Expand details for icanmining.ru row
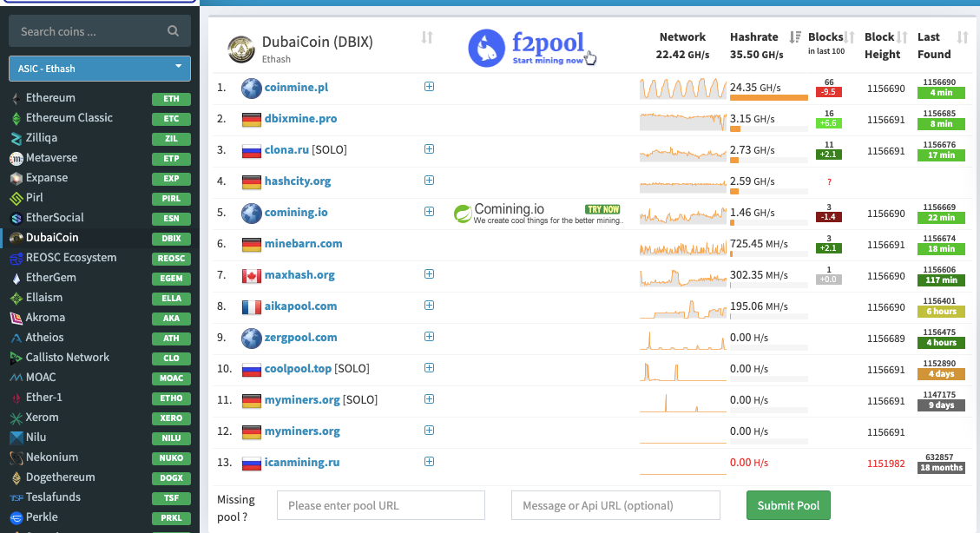 click(429, 461)
